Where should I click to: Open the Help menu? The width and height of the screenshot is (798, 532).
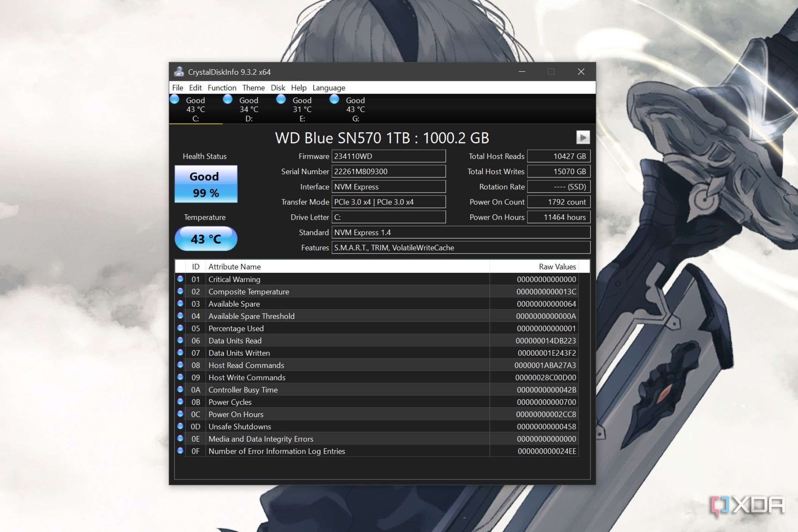299,88
